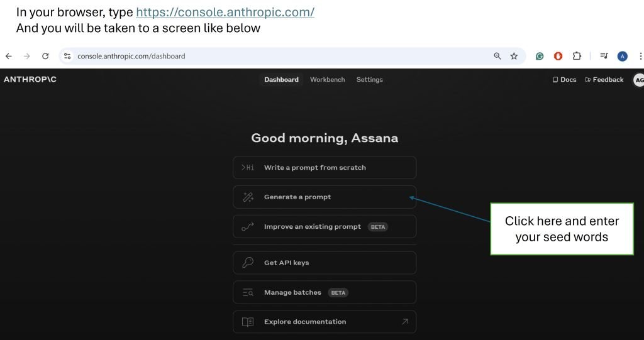Go back with the browser back arrow
Viewport: 644px width, 340px height.
coord(8,57)
